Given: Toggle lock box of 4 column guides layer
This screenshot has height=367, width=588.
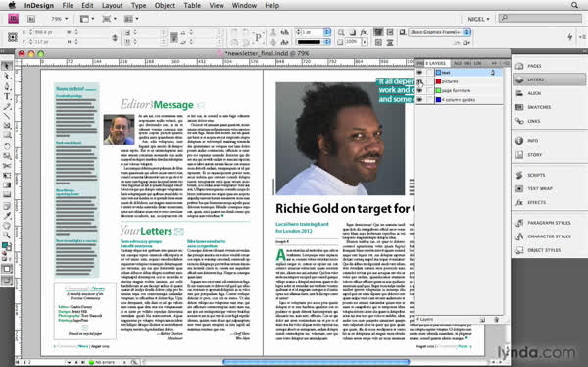Looking at the screenshot, I should (429, 100).
